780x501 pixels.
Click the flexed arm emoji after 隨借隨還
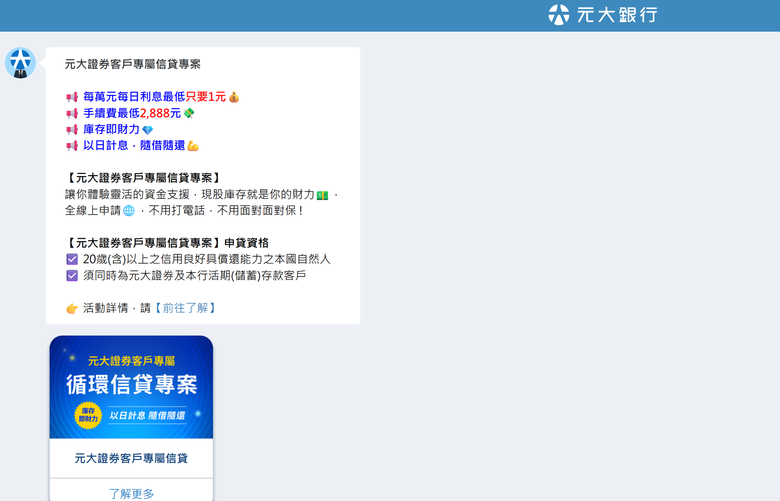[193, 146]
